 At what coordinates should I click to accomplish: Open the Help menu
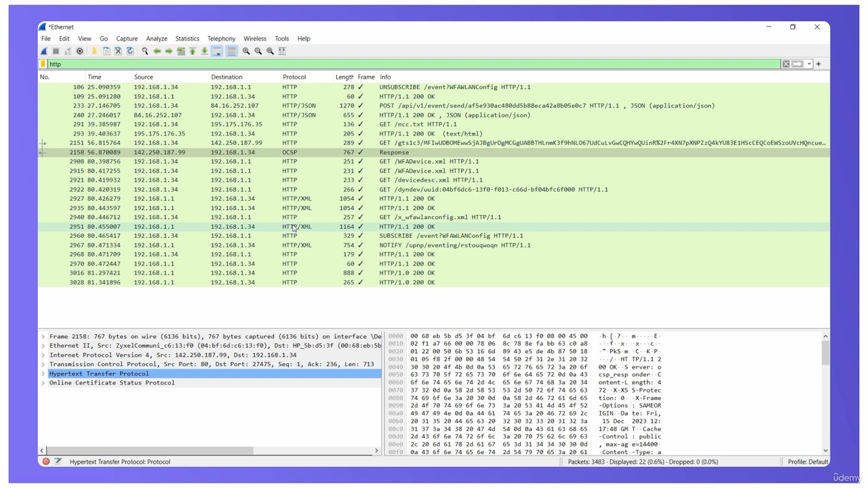(x=304, y=39)
